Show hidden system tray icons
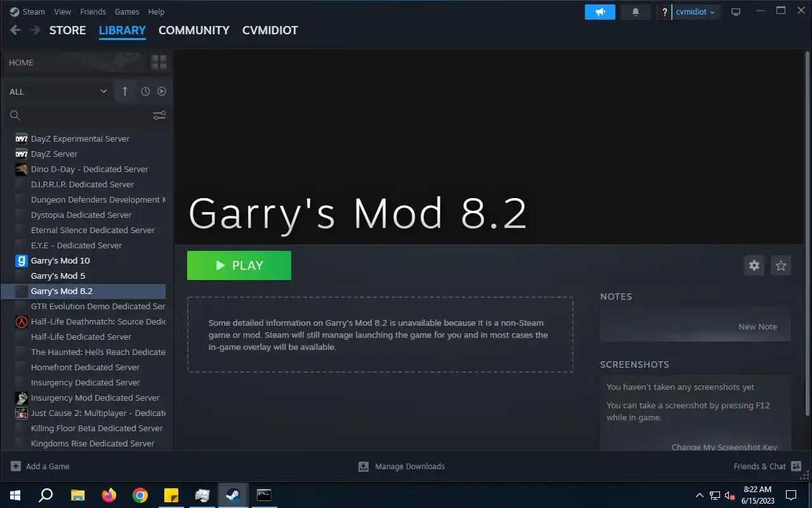The height and width of the screenshot is (508, 812). click(x=699, y=495)
